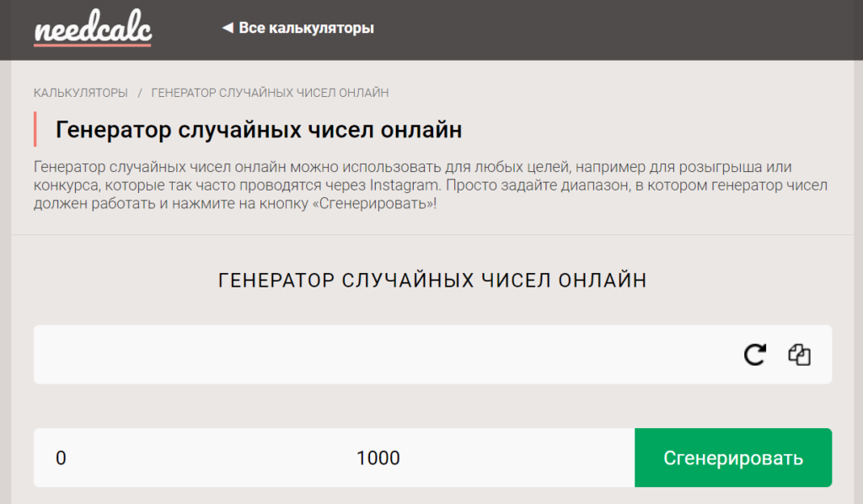This screenshot has width=863, height=504.
Task: Click the back triangle before Все калькуляторы
Action: pyautogui.click(x=227, y=29)
